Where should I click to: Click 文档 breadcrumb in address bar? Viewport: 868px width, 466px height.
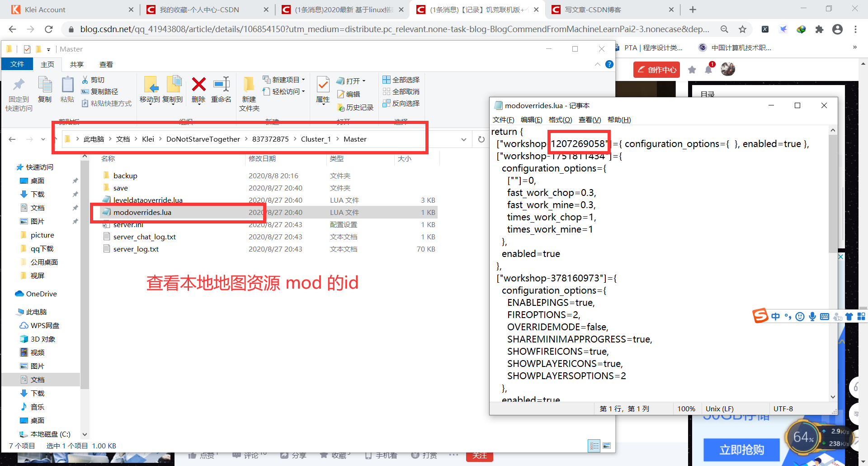(x=123, y=139)
